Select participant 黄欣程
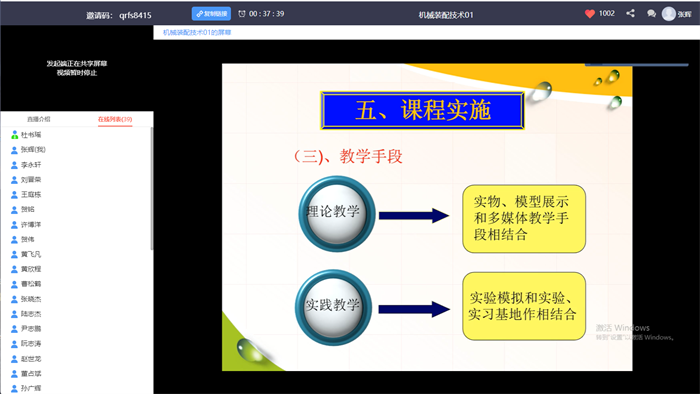 coord(31,269)
